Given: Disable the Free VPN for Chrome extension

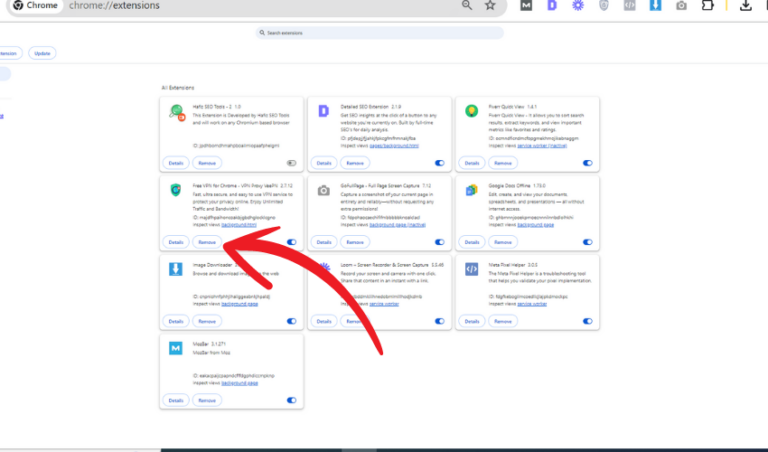Looking at the screenshot, I should (x=292, y=242).
